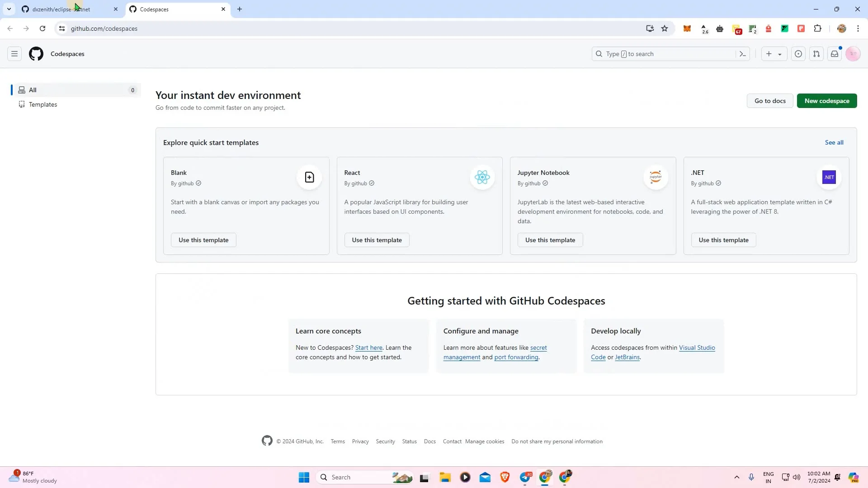Click the Jupyter Notebook template logo
The image size is (868, 488).
(656, 177)
